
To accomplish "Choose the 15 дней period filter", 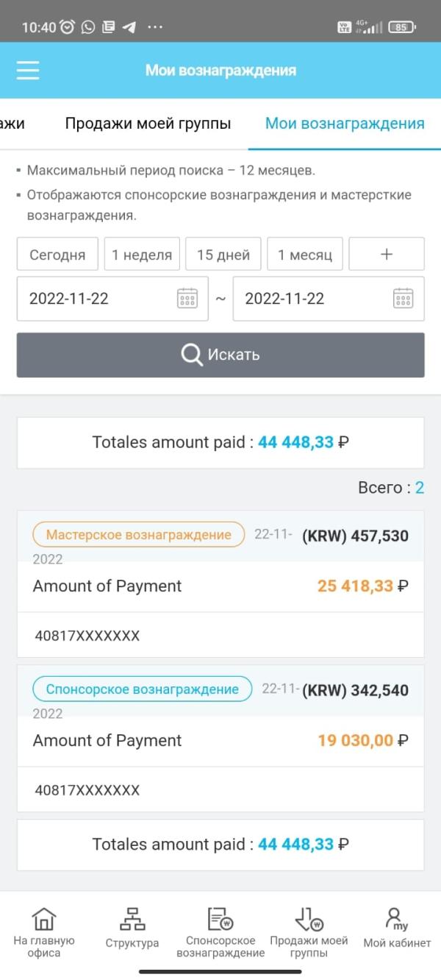I will click(223, 255).
